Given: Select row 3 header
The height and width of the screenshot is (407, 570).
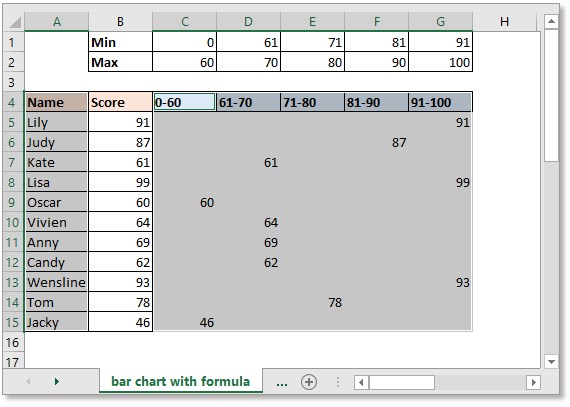Looking at the screenshot, I should pos(13,82).
